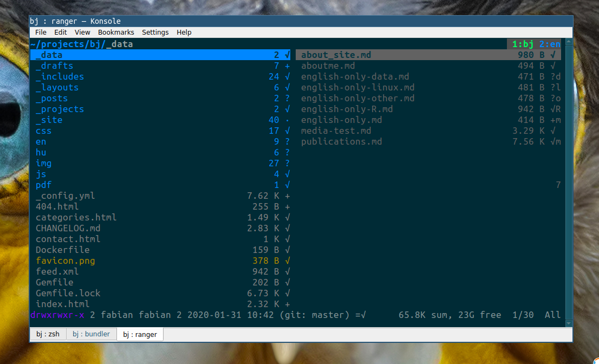Open the Help menu

(184, 32)
